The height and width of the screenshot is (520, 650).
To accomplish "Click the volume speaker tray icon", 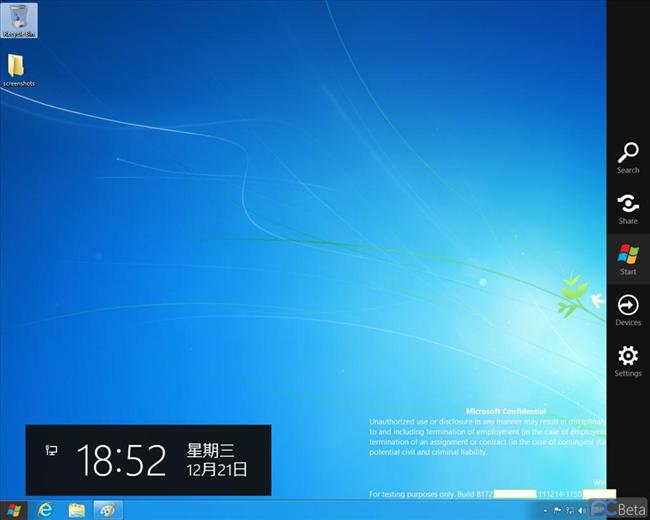I will (x=582, y=510).
